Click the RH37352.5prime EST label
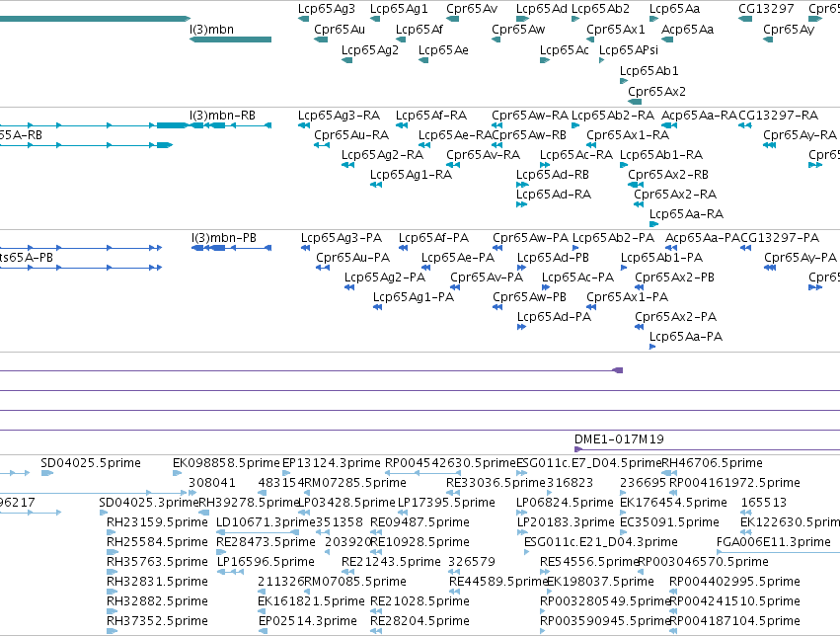The width and height of the screenshot is (840, 636). pos(157,621)
